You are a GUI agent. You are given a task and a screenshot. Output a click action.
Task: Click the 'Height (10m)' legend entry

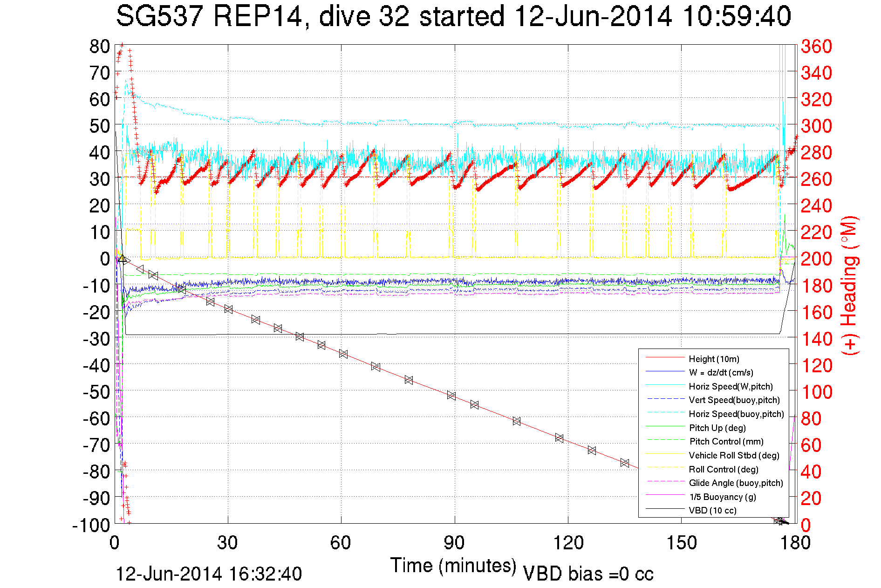(714, 359)
